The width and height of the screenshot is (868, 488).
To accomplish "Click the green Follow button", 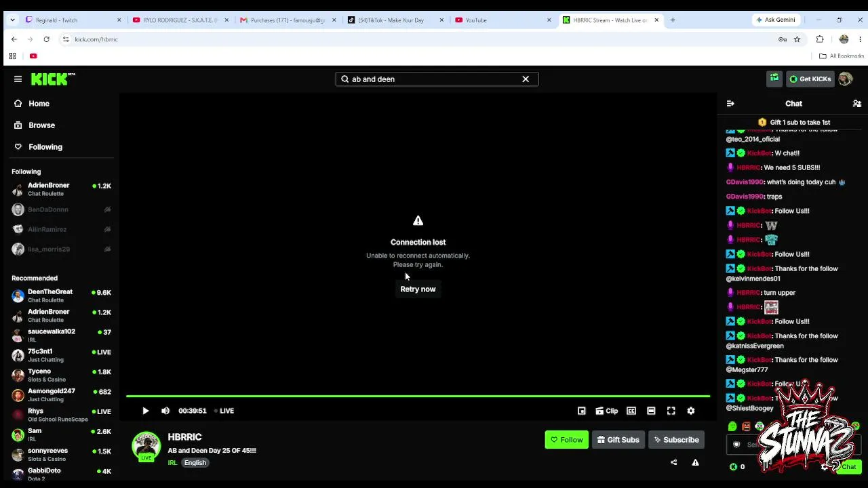I will 566,440.
